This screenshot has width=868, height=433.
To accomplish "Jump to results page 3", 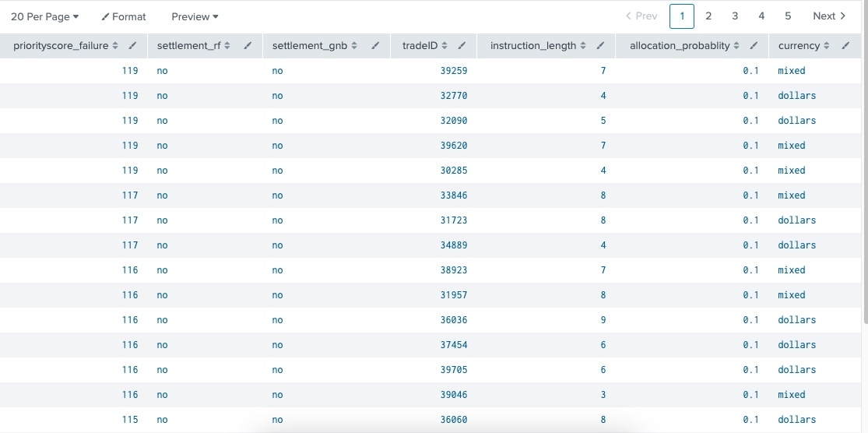I will [x=735, y=16].
